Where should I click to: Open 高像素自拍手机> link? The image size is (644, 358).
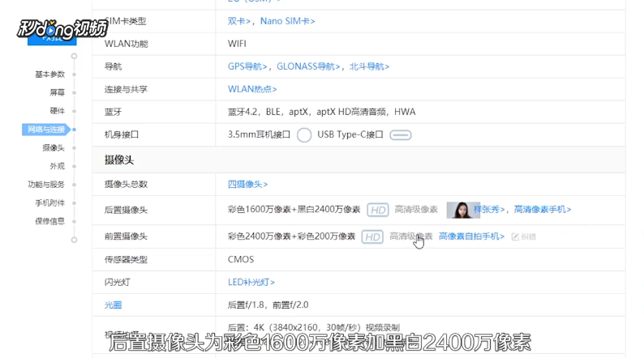(471, 237)
